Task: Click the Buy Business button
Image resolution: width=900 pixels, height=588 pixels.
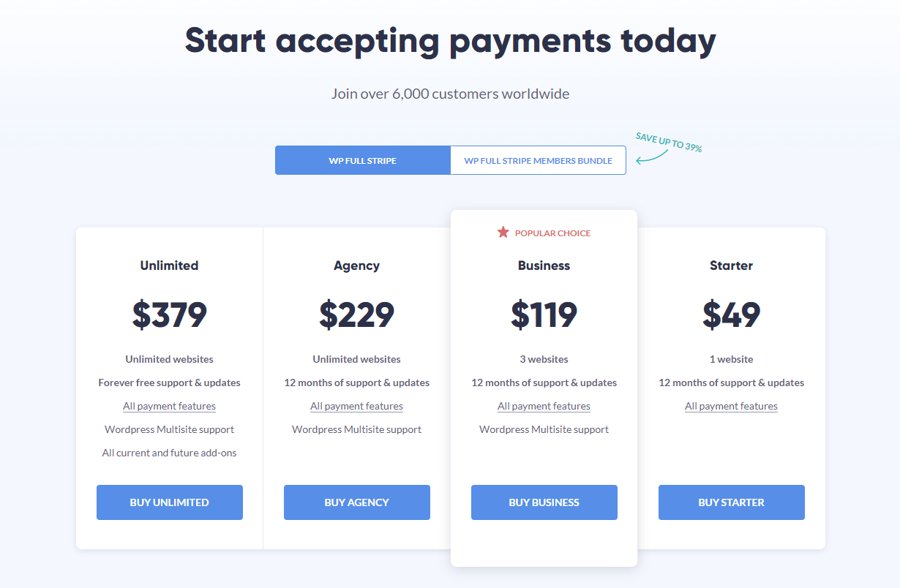Action: (x=544, y=502)
